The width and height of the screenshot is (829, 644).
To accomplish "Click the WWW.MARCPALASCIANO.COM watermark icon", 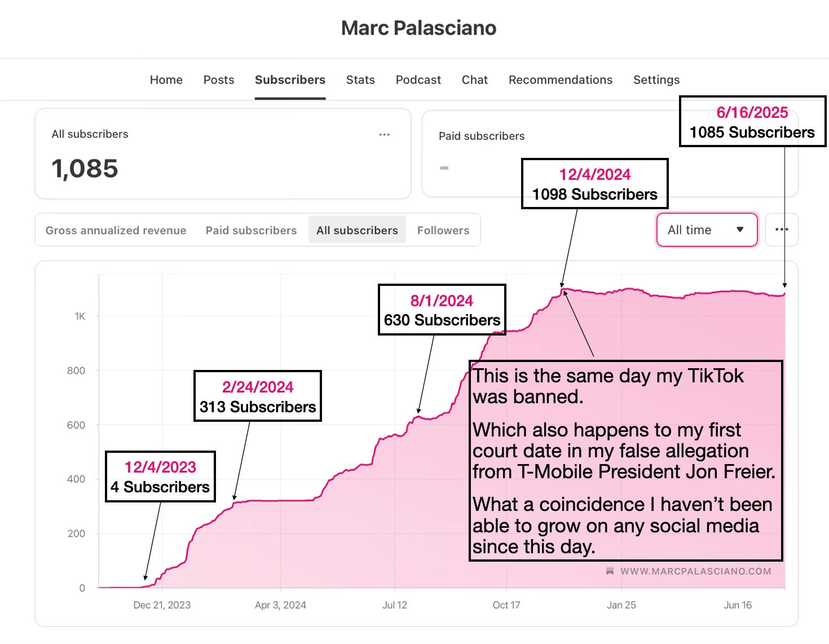I will point(610,571).
